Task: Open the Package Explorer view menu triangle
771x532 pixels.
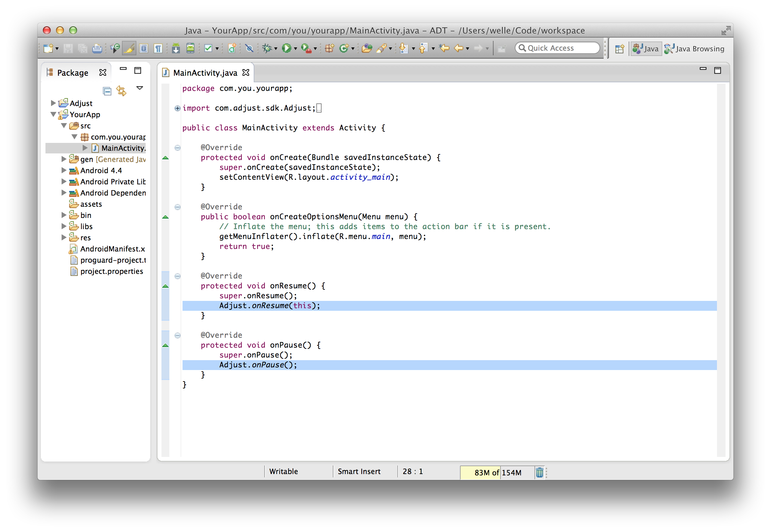Action: pos(139,88)
